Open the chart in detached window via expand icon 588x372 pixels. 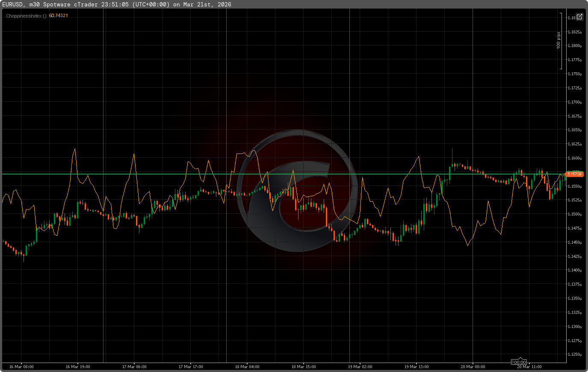click(x=579, y=17)
